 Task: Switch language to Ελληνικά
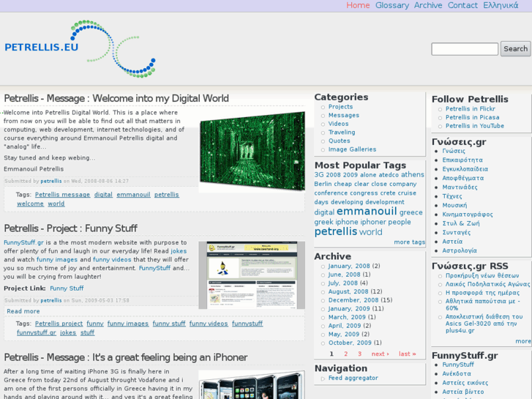(501, 5)
